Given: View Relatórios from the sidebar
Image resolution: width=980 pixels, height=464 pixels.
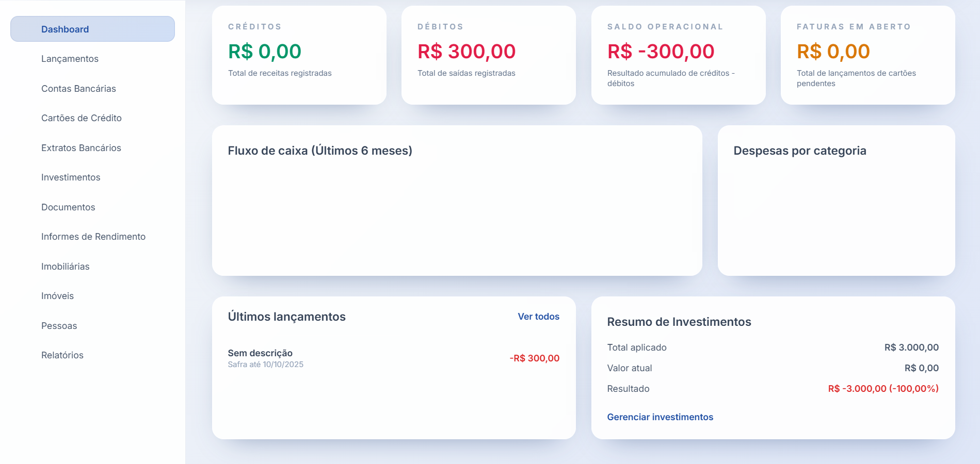Looking at the screenshot, I should (62, 355).
